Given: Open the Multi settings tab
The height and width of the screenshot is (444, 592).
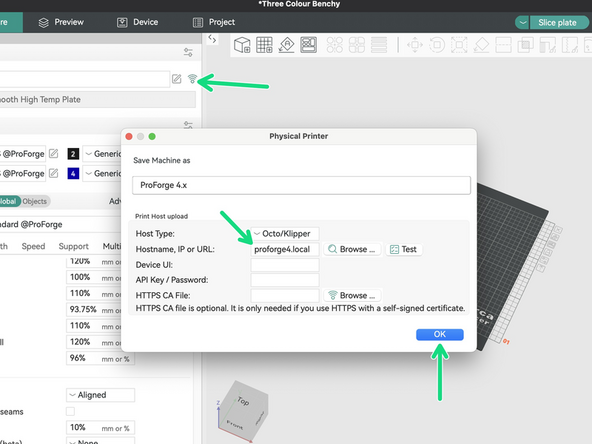Looking at the screenshot, I should pos(112,247).
